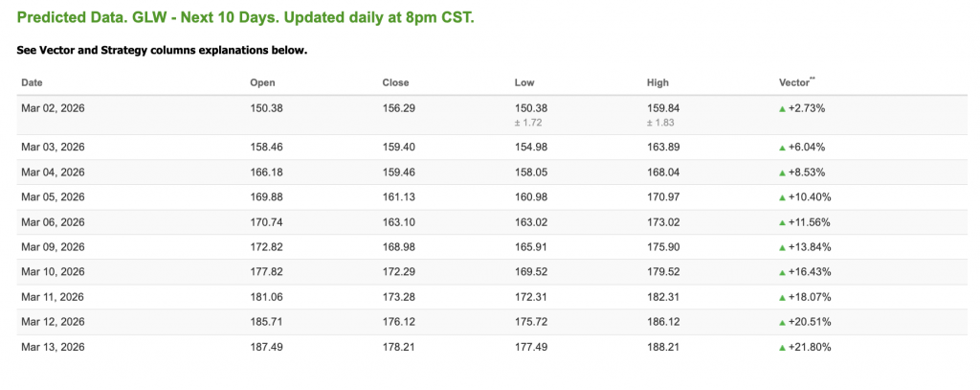Click the Vector and Strategy explanations note
The width and height of the screenshot is (980, 390).
[162, 50]
